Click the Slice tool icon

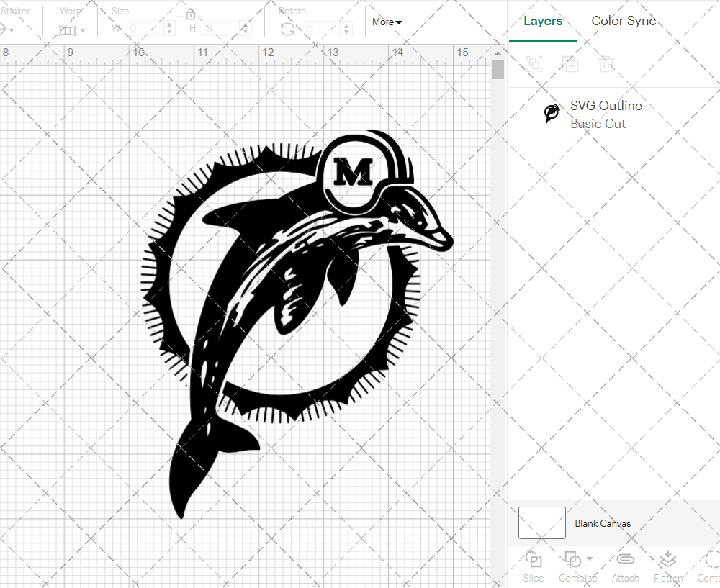coord(534,560)
